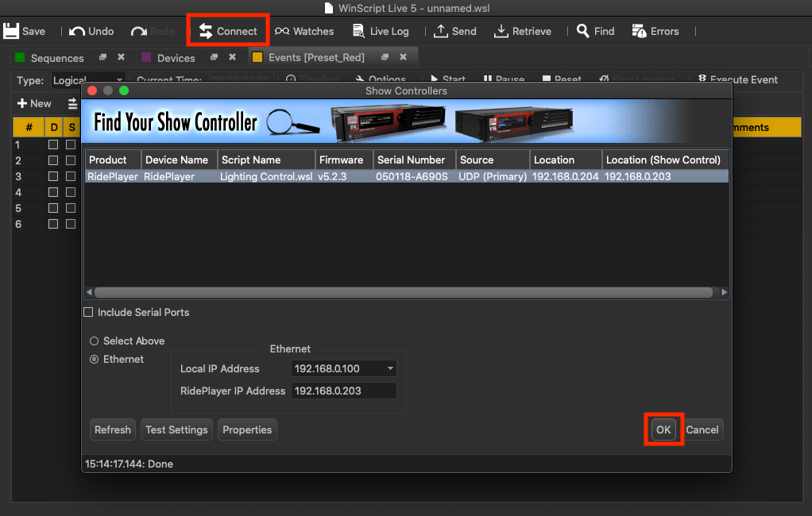Screen dimensions: 812x516
Task: Float the Events [Preset_Red] panel
Action: click(x=385, y=57)
